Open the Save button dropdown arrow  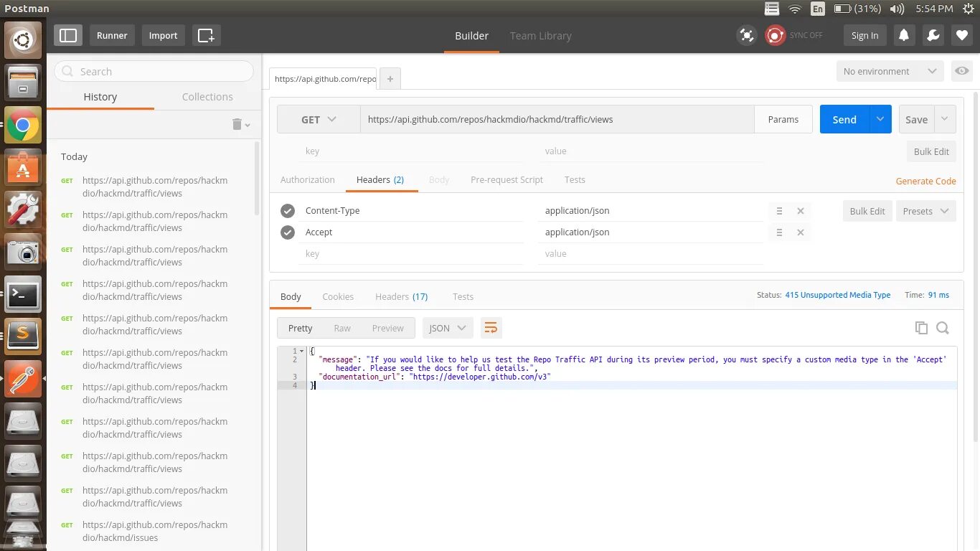945,119
